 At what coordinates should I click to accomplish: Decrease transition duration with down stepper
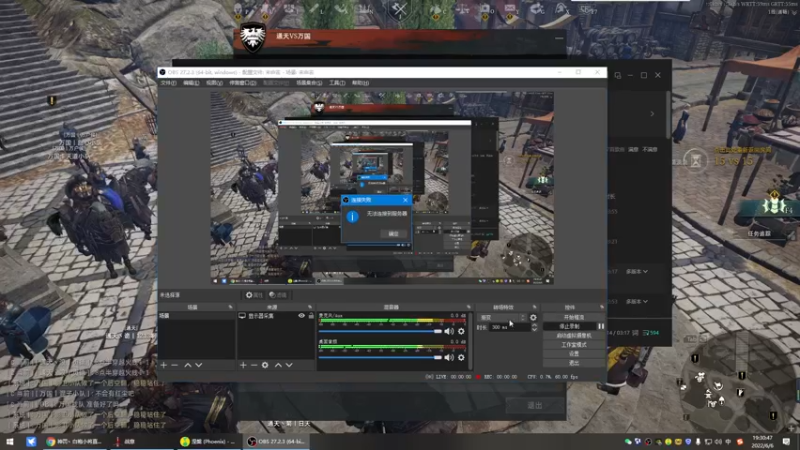pyautogui.click(x=534, y=330)
